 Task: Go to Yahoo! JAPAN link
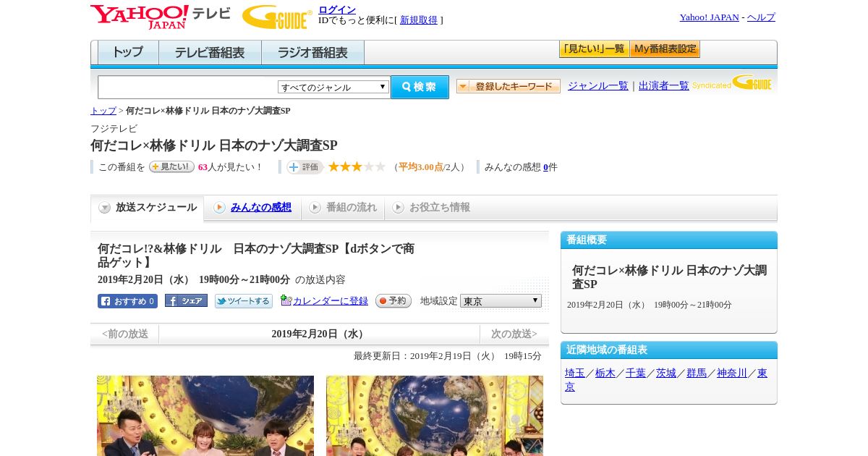point(709,17)
